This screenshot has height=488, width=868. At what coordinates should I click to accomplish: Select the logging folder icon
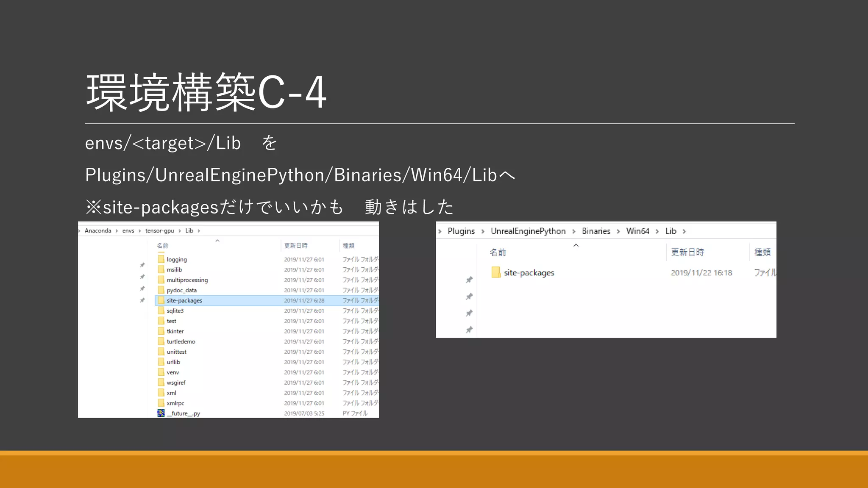pos(161,259)
